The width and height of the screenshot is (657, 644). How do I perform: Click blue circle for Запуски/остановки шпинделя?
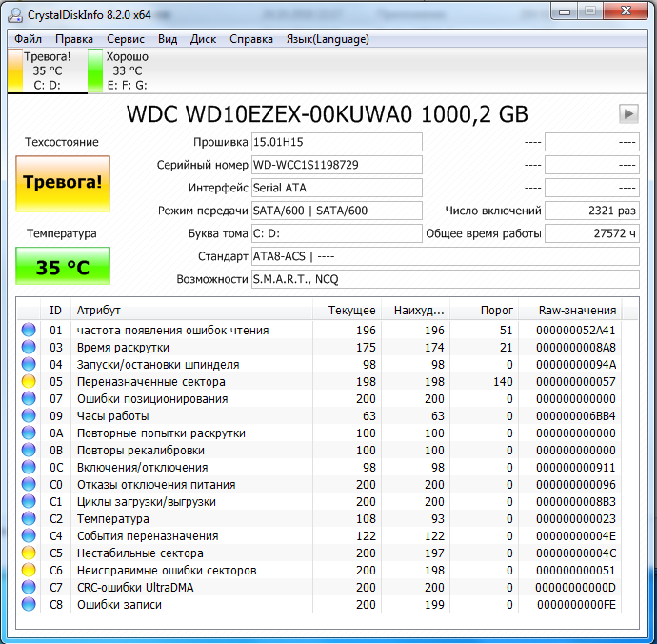[x=29, y=364]
